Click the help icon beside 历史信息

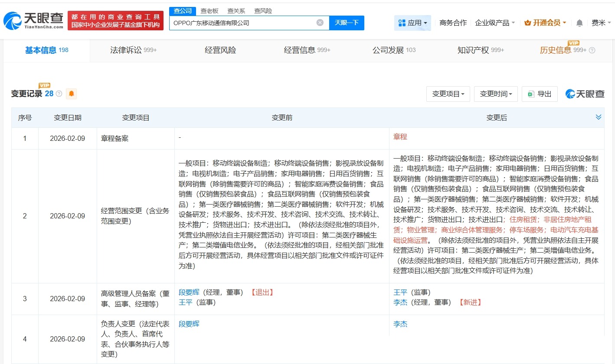592,50
